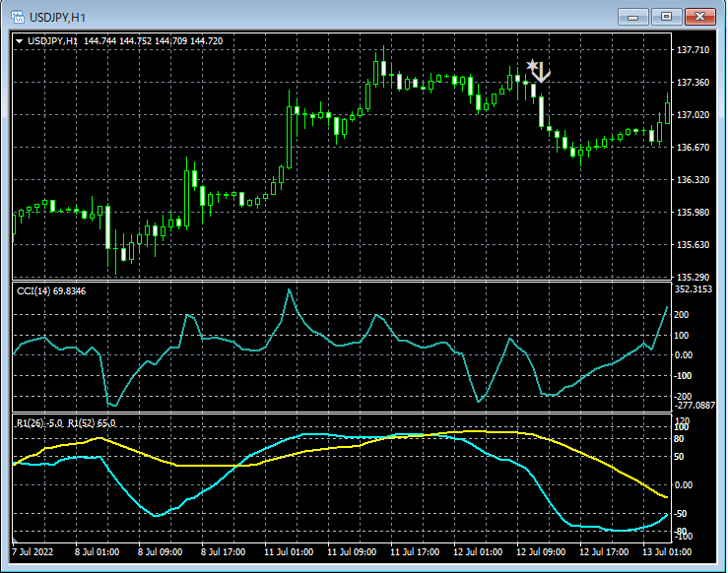728x573 pixels.
Task: Click the white star marker on chart
Action: coord(532,66)
